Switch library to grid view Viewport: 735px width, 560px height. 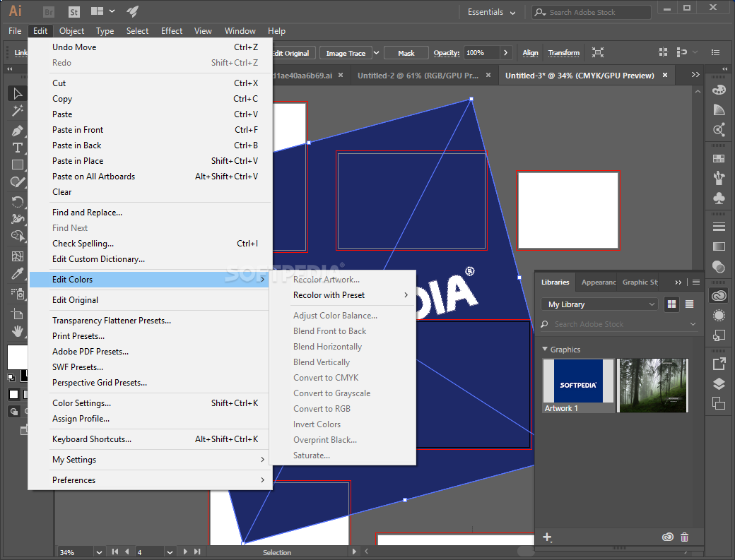click(671, 304)
